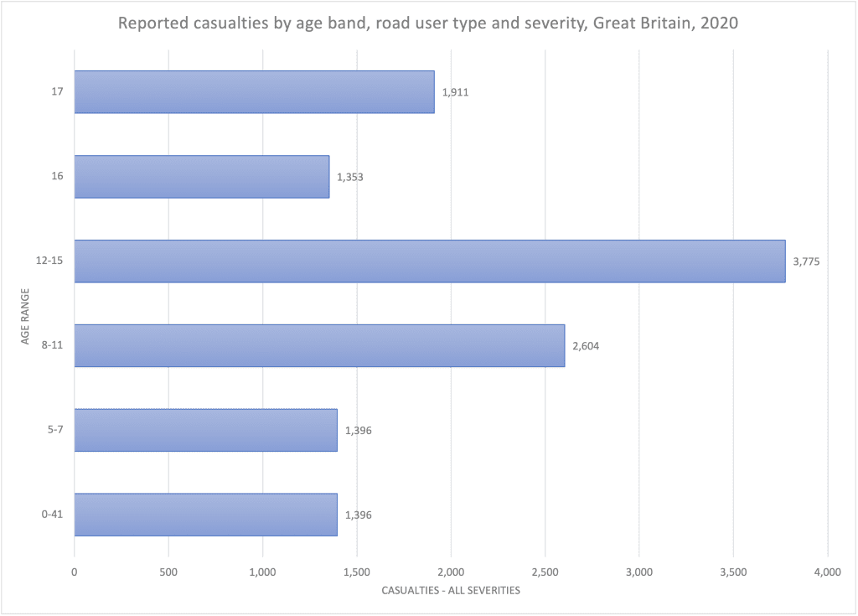Click the 8-11 category axis label
The width and height of the screenshot is (858, 616).
pos(52,345)
